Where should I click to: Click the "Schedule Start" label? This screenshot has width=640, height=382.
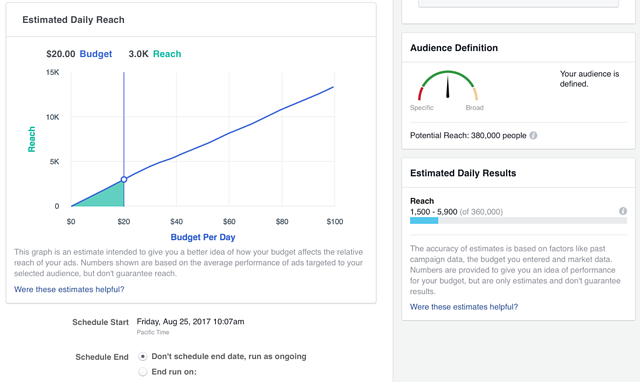[100, 322]
